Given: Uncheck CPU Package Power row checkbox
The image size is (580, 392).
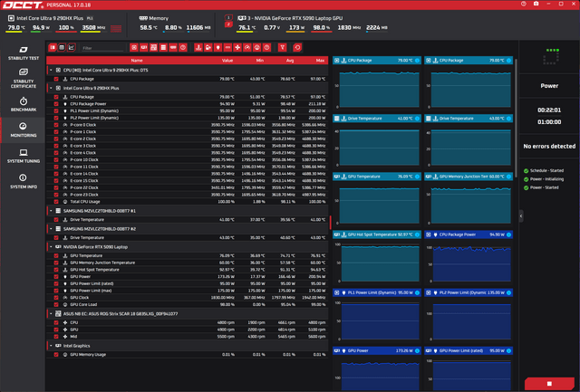Looking at the screenshot, I should coord(56,104).
